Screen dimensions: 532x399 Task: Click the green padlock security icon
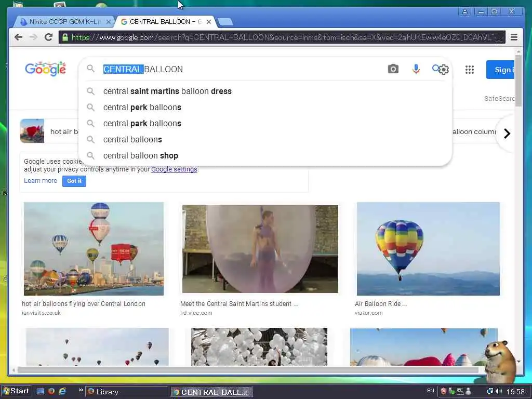(x=65, y=37)
